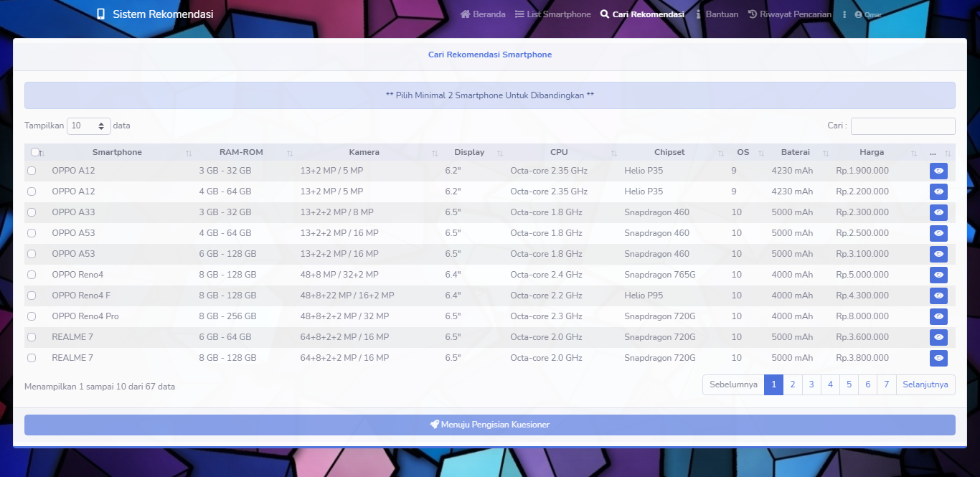Click the Cari Rekomendasi Smartphone card heading
Image resolution: width=980 pixels, height=477 pixels.
coord(490,55)
